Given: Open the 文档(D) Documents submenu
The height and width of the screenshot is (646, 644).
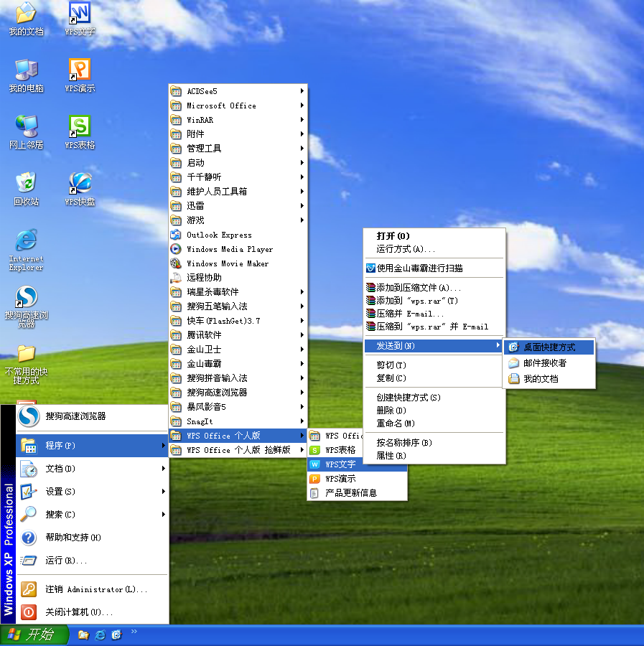Looking at the screenshot, I should click(x=92, y=469).
